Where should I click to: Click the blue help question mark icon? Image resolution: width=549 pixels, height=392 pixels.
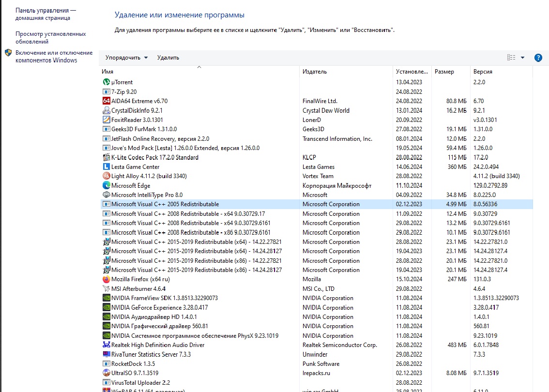tap(538, 58)
